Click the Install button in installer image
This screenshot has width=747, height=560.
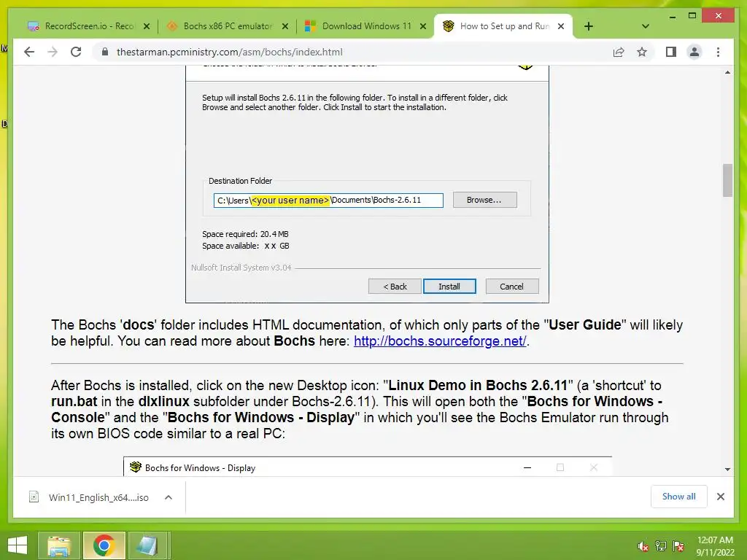click(449, 286)
